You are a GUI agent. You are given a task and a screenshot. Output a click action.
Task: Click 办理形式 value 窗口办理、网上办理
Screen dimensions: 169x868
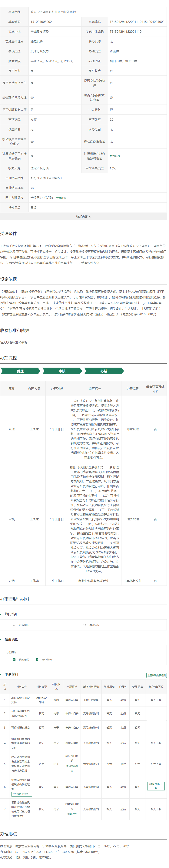[x=123, y=61]
